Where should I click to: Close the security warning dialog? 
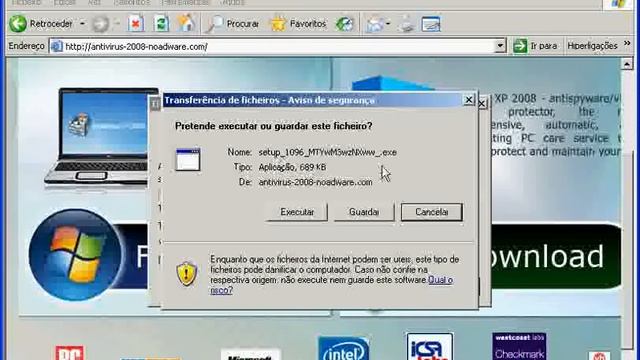(469, 100)
